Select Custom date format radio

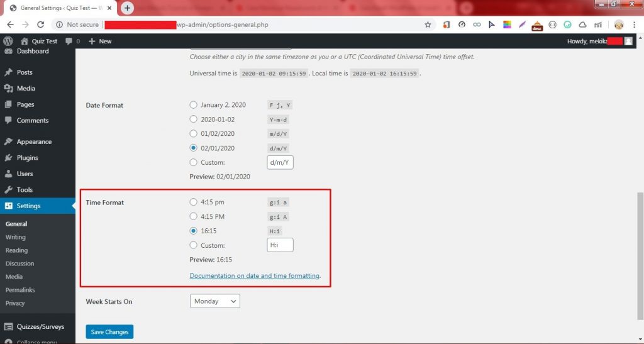[194, 162]
